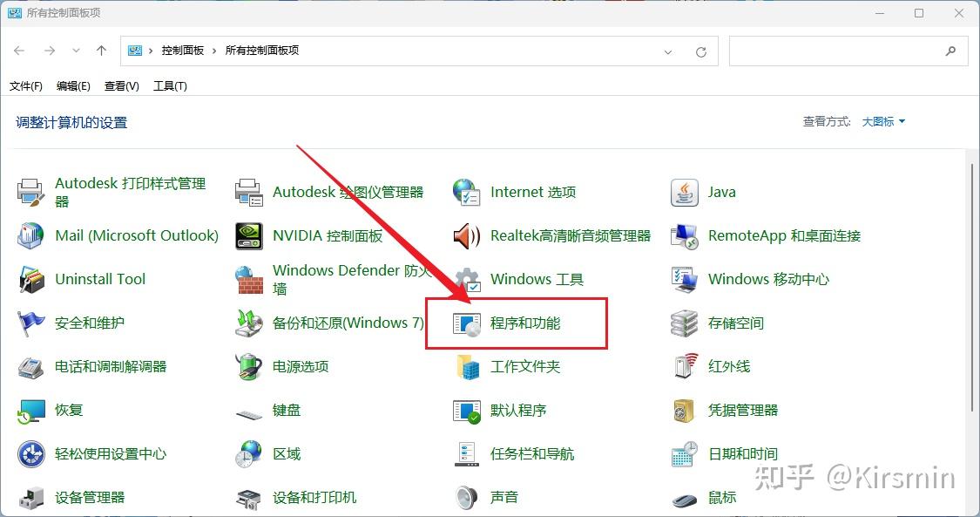
Task: Open the 鼠标 icon
Action: 685,500
